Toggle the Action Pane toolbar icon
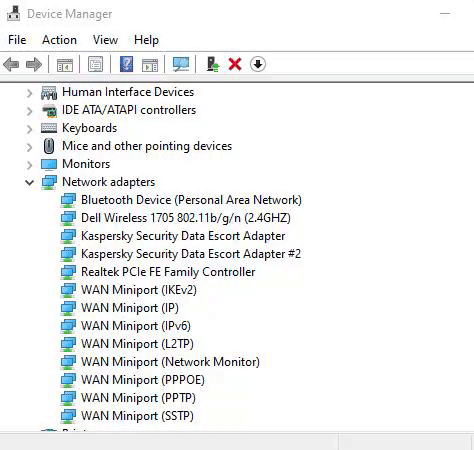The height and width of the screenshot is (450, 474). pyautogui.click(x=150, y=64)
